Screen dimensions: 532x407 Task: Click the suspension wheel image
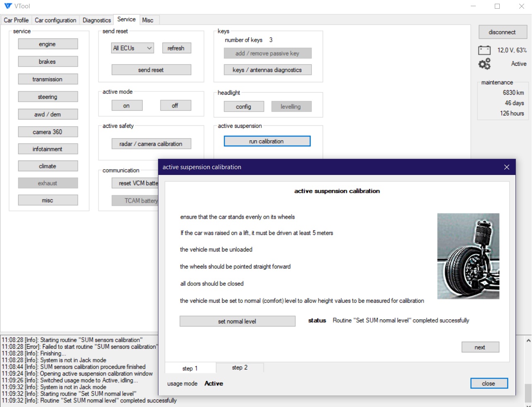468,256
